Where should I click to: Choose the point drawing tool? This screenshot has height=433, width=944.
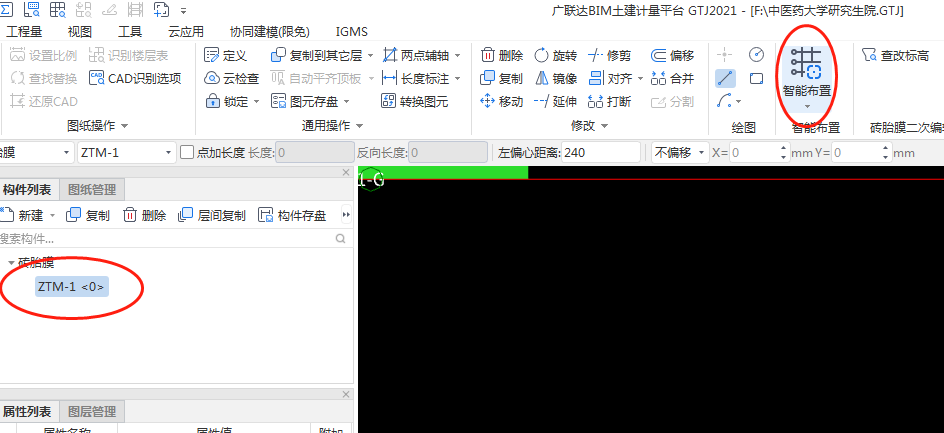pyautogui.click(x=725, y=55)
